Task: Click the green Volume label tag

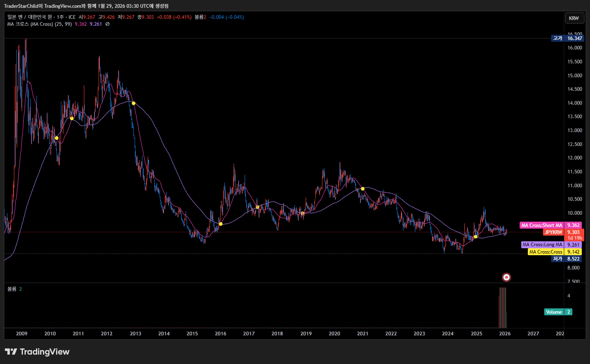Action: [554, 312]
